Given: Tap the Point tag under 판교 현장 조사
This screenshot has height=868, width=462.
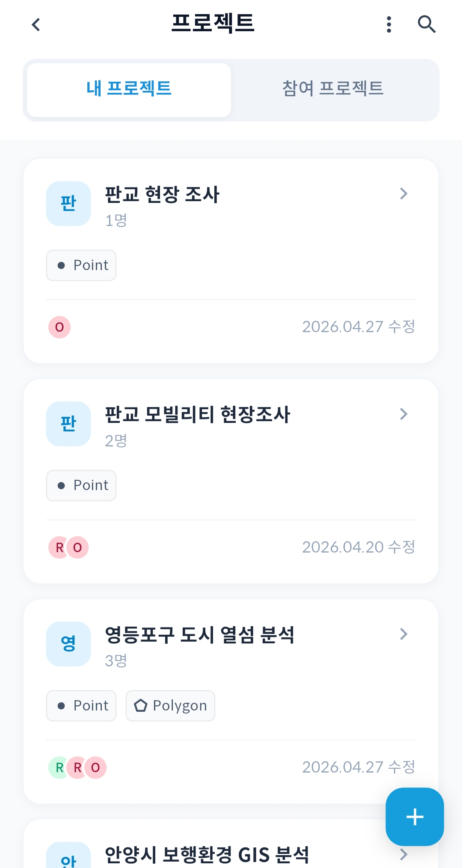Looking at the screenshot, I should coord(81,265).
